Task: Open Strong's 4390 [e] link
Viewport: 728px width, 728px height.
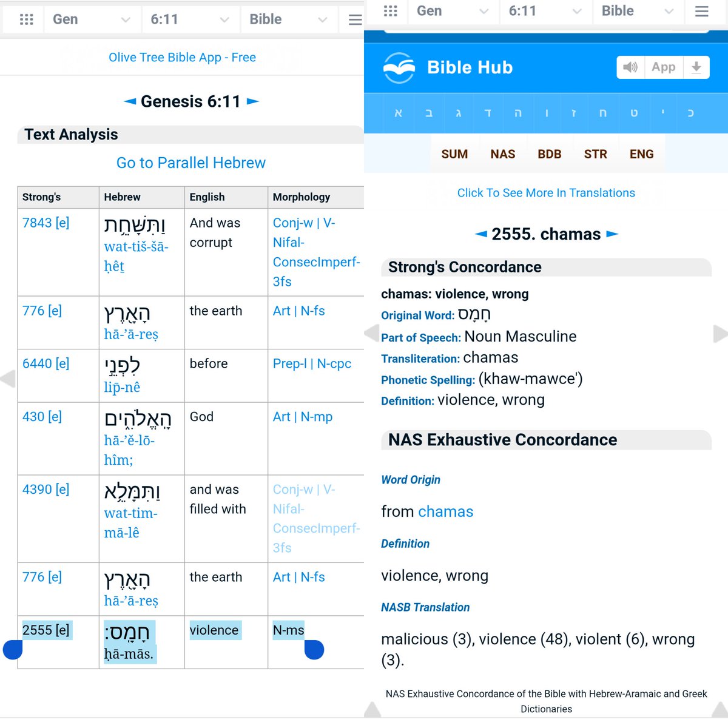Action: (46, 489)
